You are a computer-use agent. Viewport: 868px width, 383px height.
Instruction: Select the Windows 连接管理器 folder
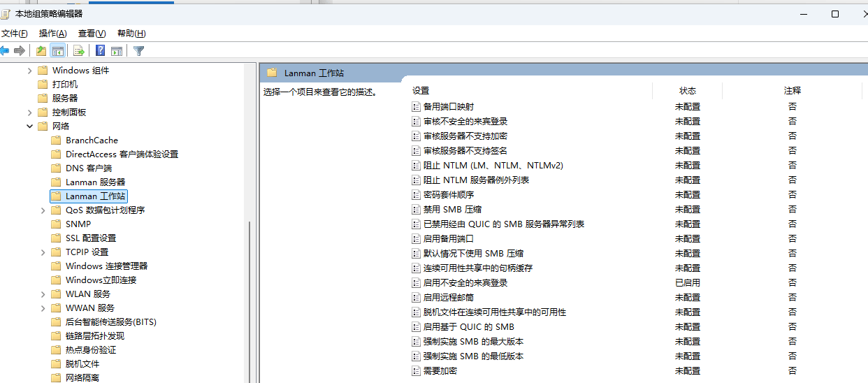[x=107, y=266]
